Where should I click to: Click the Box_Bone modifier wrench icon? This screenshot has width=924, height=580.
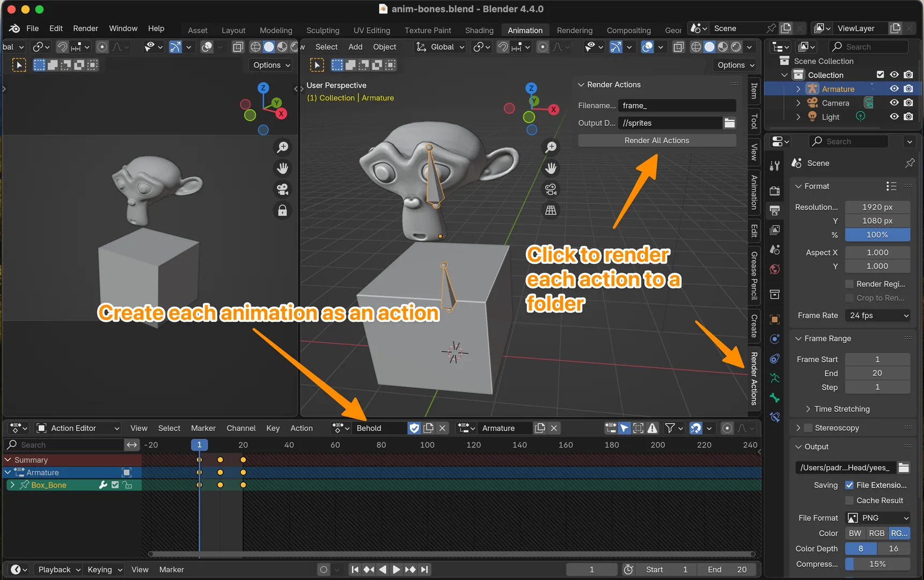coord(103,485)
